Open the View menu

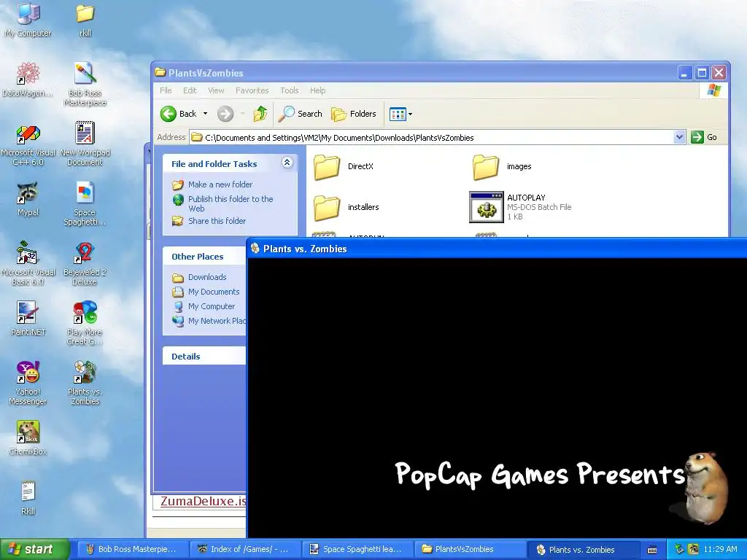coord(216,90)
